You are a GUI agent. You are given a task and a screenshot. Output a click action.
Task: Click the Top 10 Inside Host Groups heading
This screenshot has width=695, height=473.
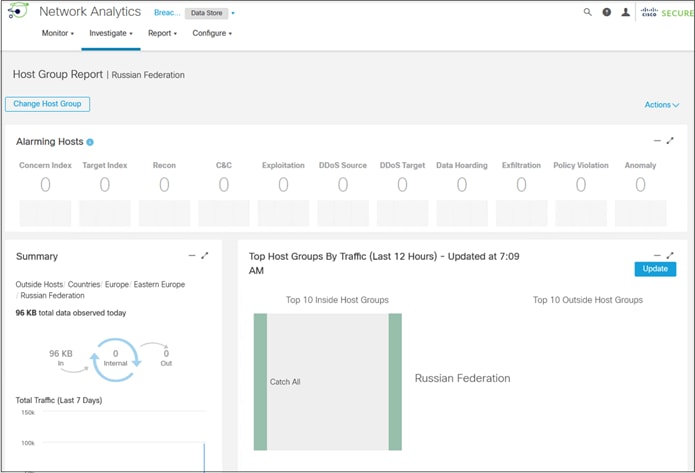point(337,300)
